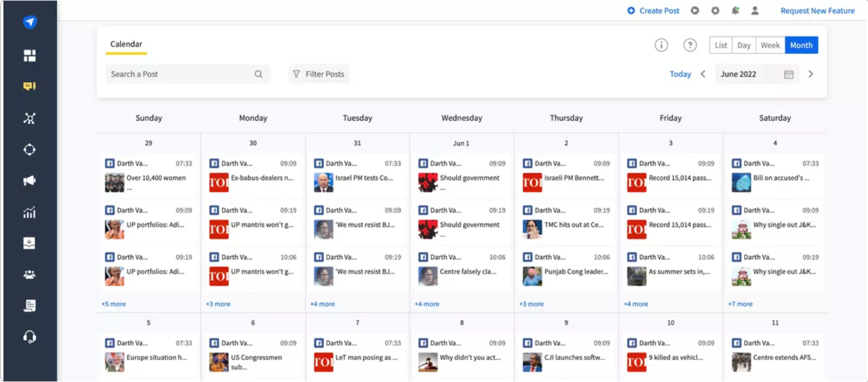The height and width of the screenshot is (382, 868).
Task: Open 'Punjab Cong leader...' post
Action: point(566,269)
